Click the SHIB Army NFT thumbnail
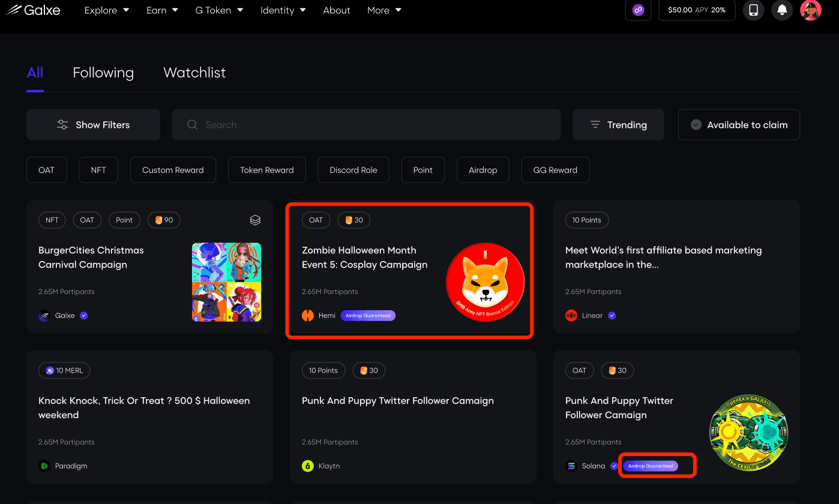839x504 pixels. [485, 282]
